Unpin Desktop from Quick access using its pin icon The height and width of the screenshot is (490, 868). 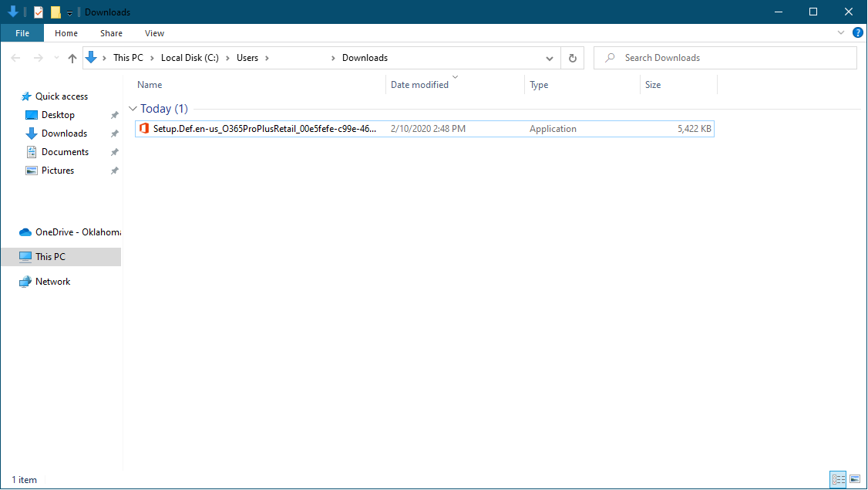[114, 114]
